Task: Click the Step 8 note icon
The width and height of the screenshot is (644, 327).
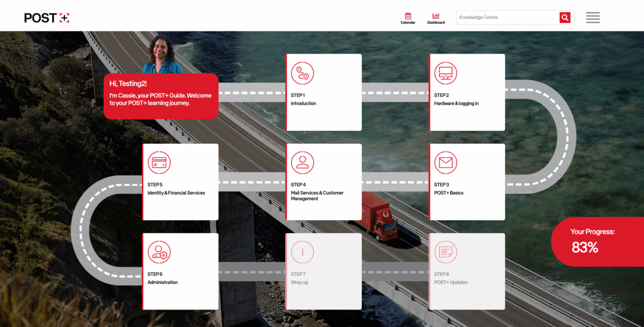Action: (x=446, y=252)
